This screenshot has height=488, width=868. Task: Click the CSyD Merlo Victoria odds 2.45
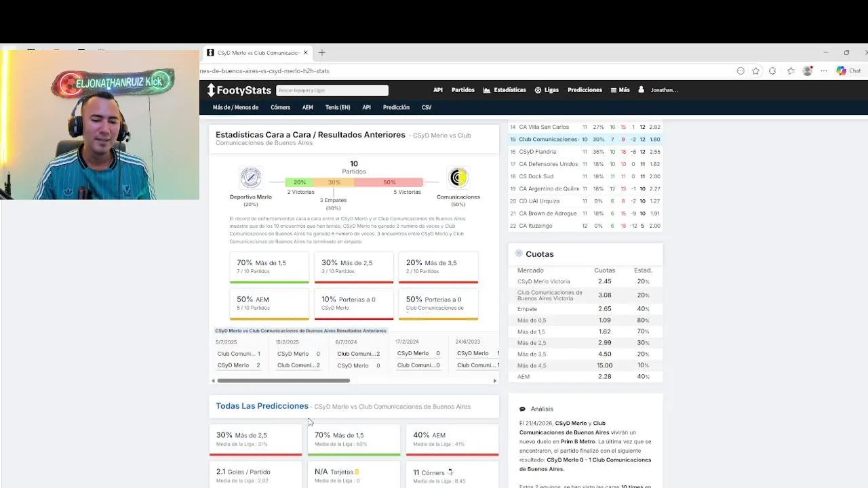(x=605, y=281)
